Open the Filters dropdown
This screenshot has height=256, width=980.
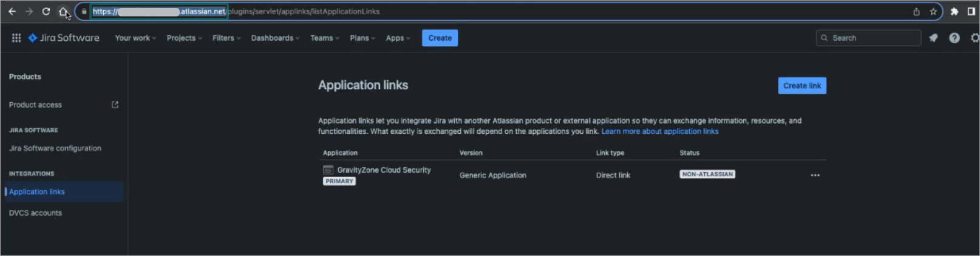click(226, 38)
